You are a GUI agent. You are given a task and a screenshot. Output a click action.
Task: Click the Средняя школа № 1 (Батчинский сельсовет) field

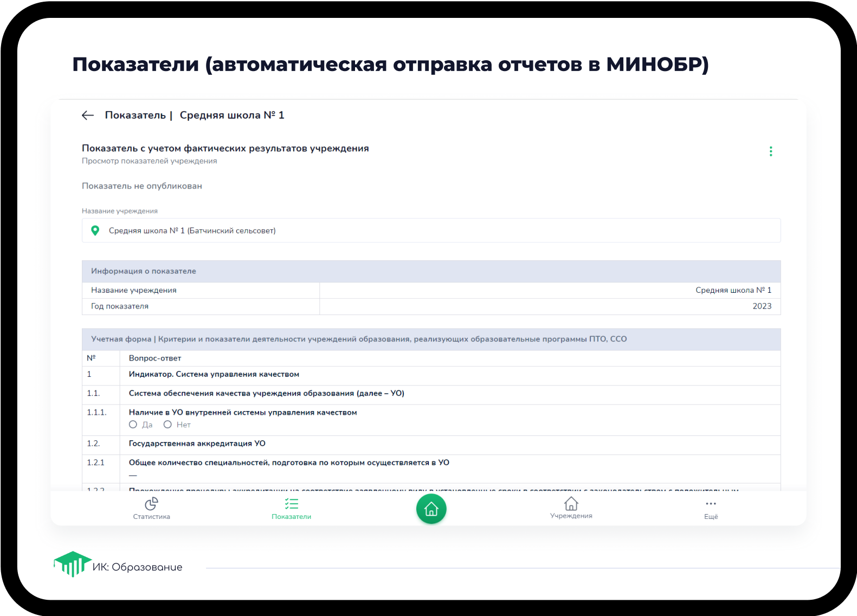(x=431, y=230)
